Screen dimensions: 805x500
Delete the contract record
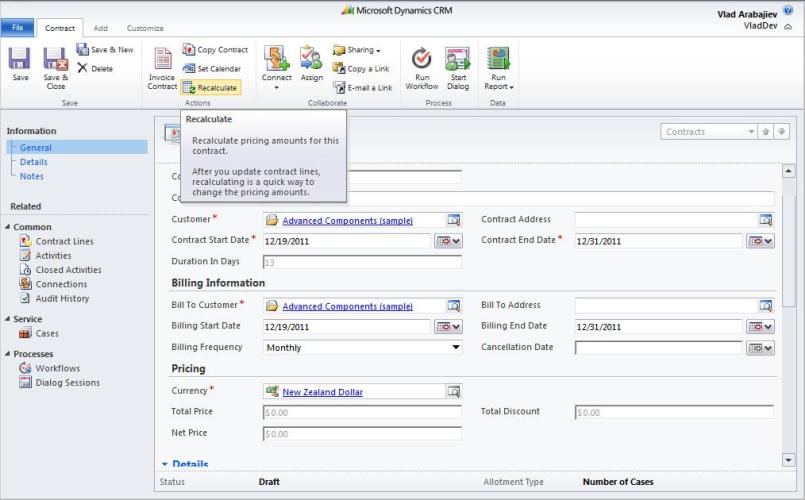95,68
